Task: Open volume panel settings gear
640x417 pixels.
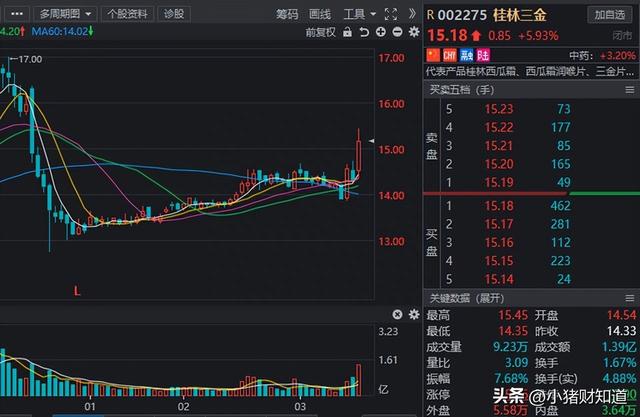Action: pyautogui.click(x=414, y=314)
